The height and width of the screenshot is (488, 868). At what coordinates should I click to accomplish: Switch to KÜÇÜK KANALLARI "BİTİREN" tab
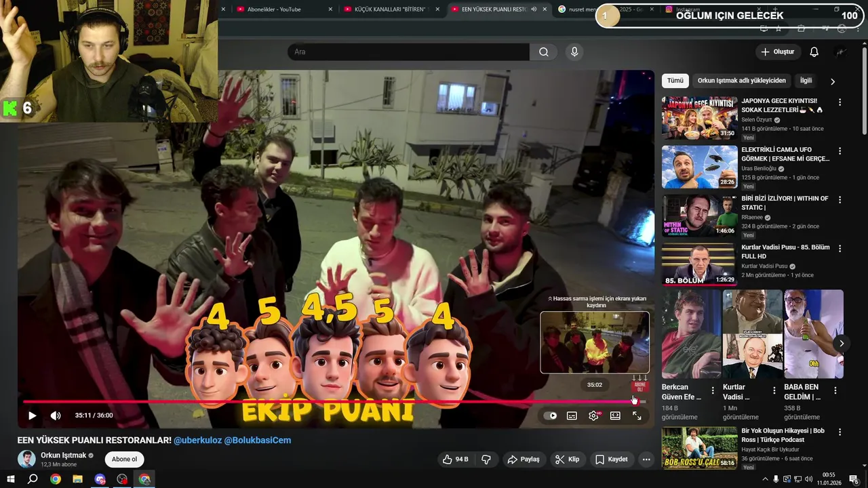click(390, 9)
